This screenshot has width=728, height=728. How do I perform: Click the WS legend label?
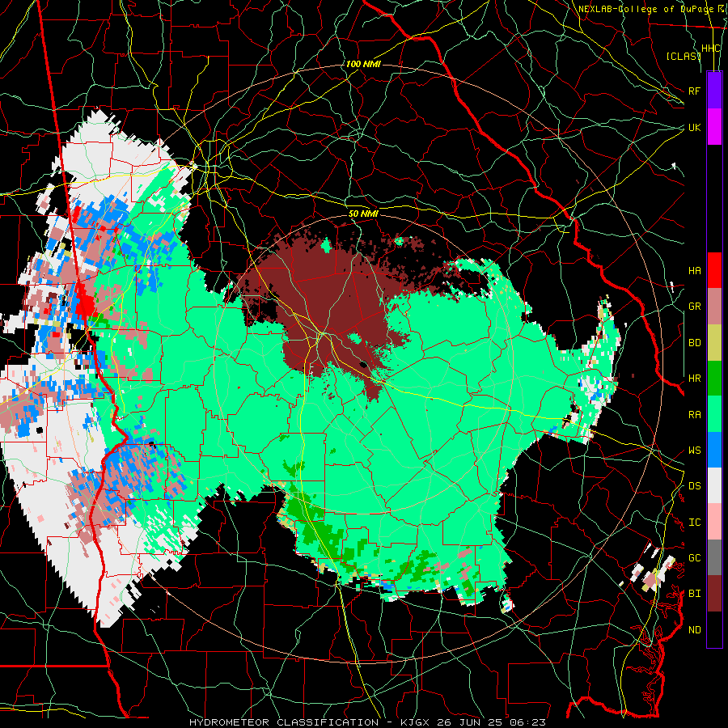click(x=694, y=451)
